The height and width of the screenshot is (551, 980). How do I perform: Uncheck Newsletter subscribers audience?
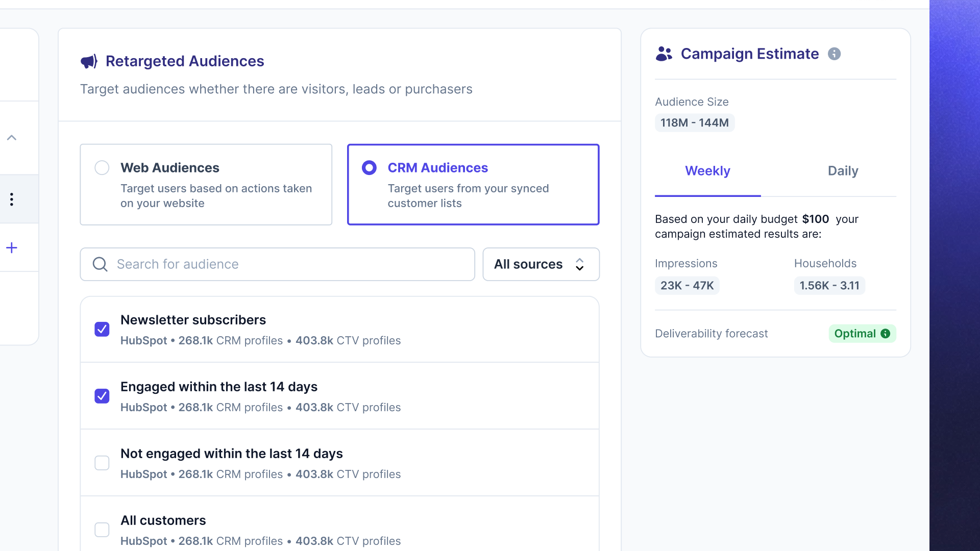[x=102, y=329]
